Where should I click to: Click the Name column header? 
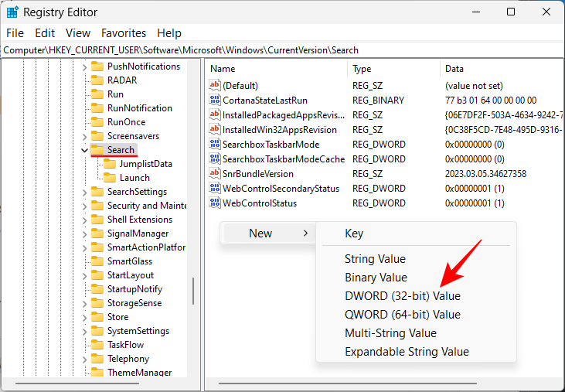tap(223, 69)
